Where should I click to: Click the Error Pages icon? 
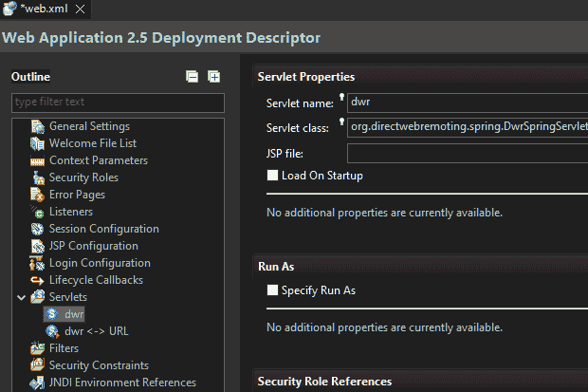coord(38,195)
